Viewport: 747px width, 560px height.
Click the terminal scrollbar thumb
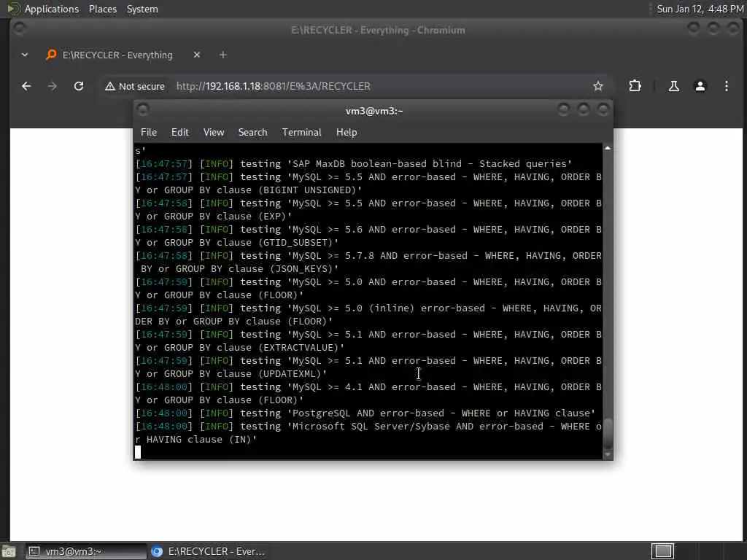click(608, 433)
